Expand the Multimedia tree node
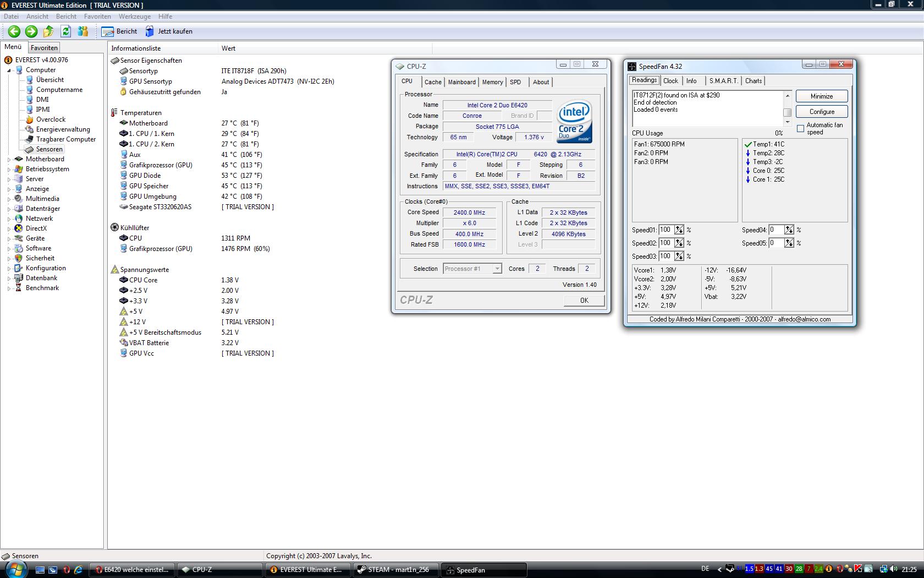Image resolution: width=924 pixels, height=578 pixels. [9, 199]
